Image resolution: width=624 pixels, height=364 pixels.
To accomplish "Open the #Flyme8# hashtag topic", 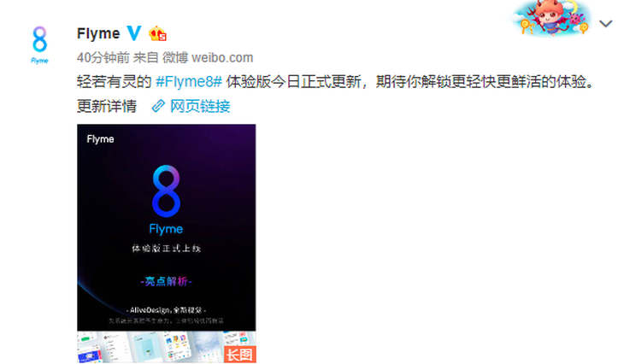I will click(x=189, y=82).
